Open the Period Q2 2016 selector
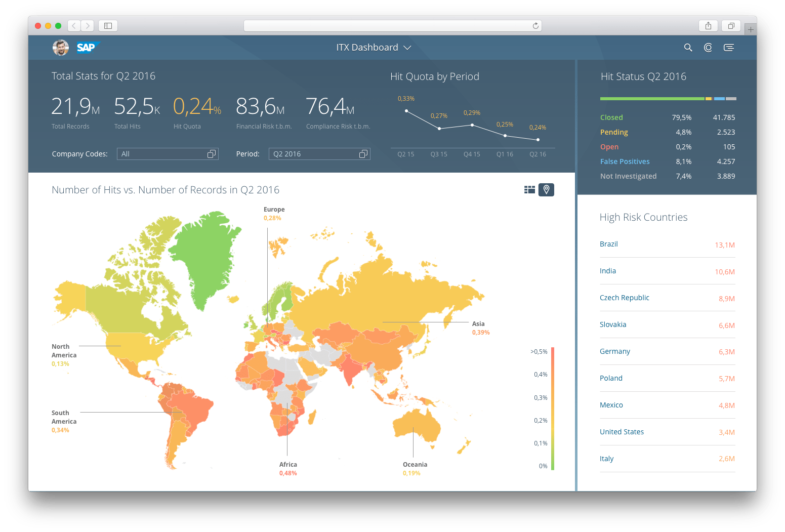 pyautogui.click(x=319, y=154)
